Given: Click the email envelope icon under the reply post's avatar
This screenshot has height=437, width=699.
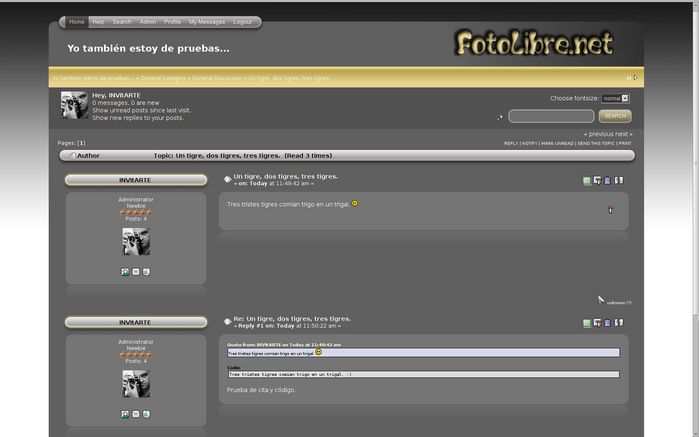Looking at the screenshot, I should 136,414.
